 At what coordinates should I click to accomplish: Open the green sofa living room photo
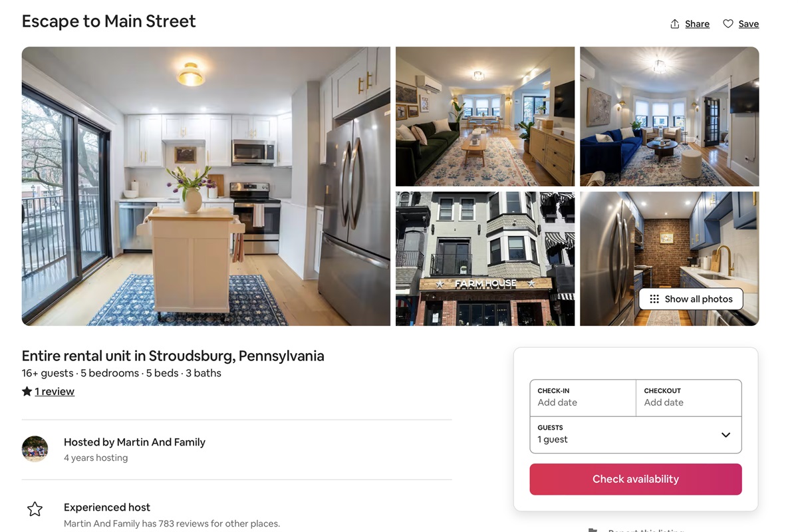tap(485, 116)
